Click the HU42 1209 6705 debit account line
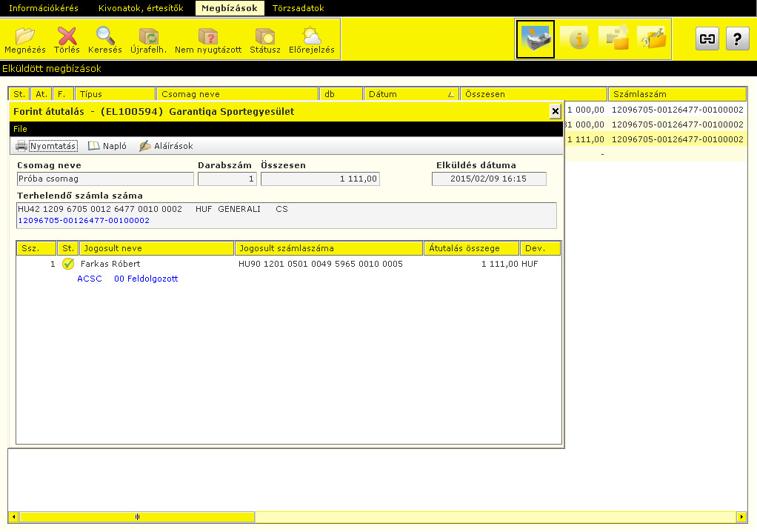Screen dimensions: 757x532 click(x=153, y=209)
